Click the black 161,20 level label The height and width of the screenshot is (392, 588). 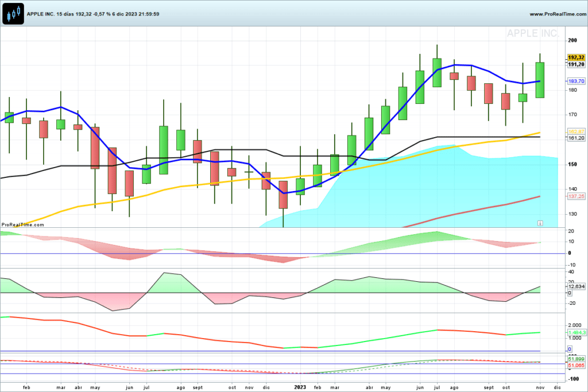tap(576, 138)
